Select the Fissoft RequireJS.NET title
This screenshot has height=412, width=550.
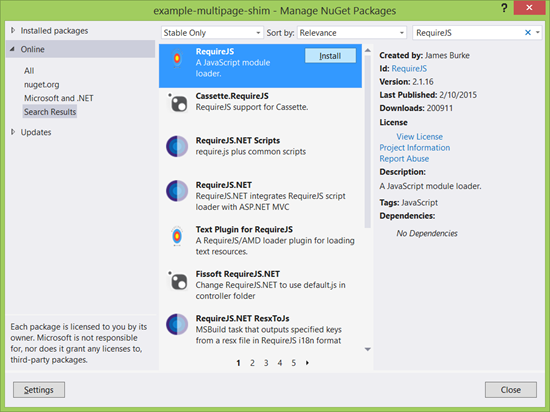coord(238,274)
